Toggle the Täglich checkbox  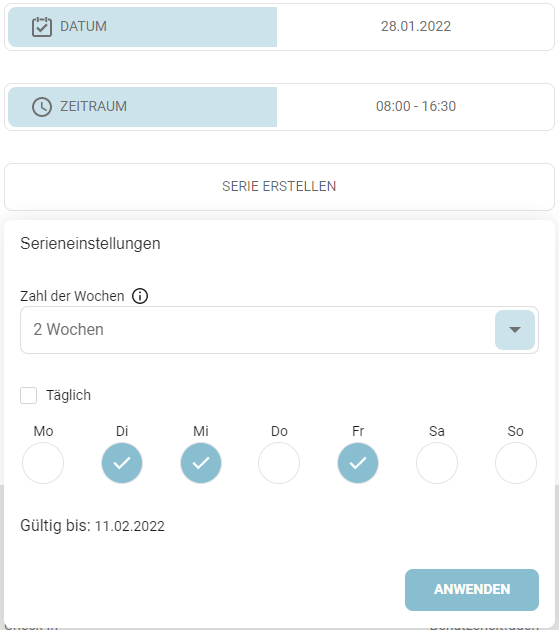click(x=29, y=395)
